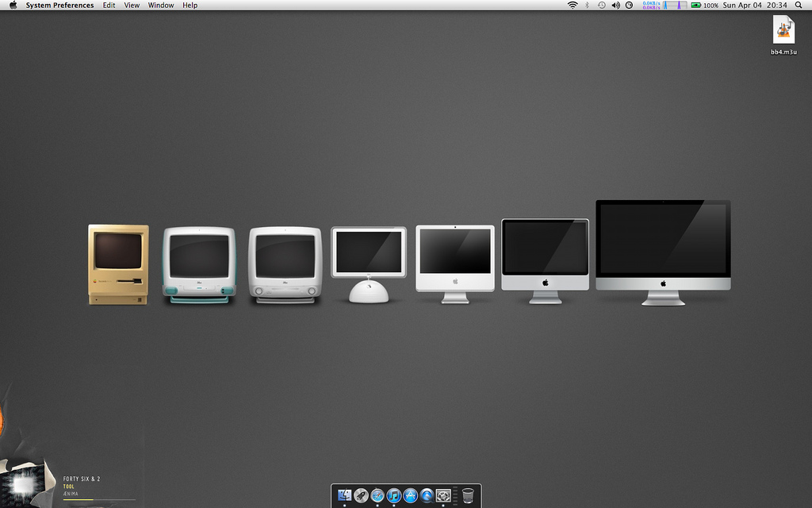812x508 pixels.
Task: Open the System Preferences application menu
Action: pos(59,6)
